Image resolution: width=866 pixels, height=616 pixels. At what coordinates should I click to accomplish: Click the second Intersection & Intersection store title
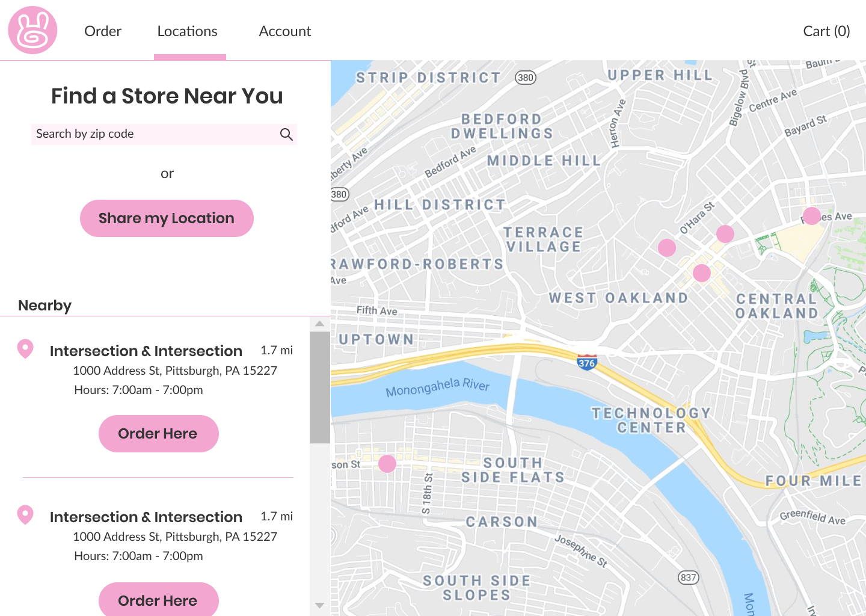(x=146, y=517)
